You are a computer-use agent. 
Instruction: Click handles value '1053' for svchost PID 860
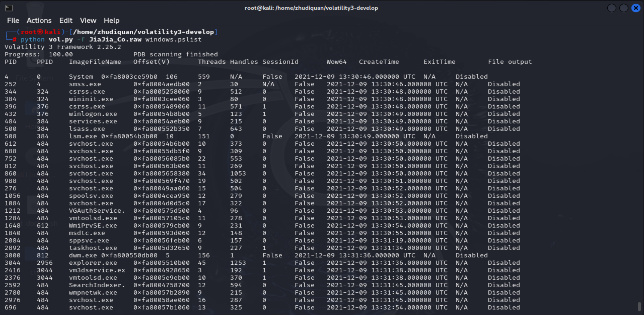[x=238, y=173]
